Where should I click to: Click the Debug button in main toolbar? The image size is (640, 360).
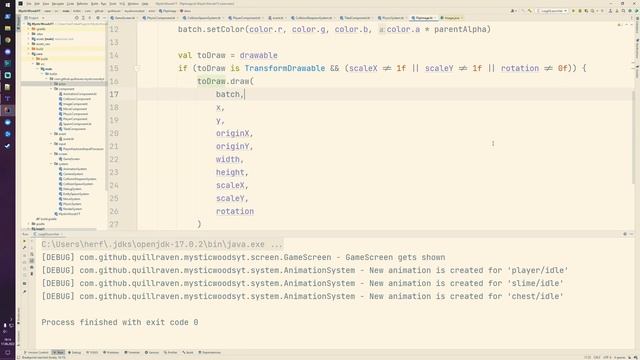[580, 11]
